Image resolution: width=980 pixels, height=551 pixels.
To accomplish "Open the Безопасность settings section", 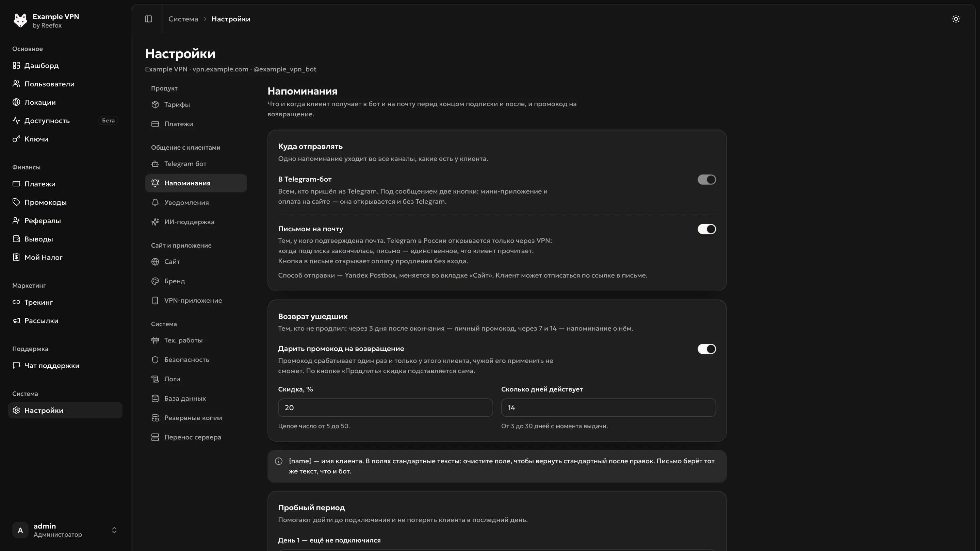I will (196, 360).
